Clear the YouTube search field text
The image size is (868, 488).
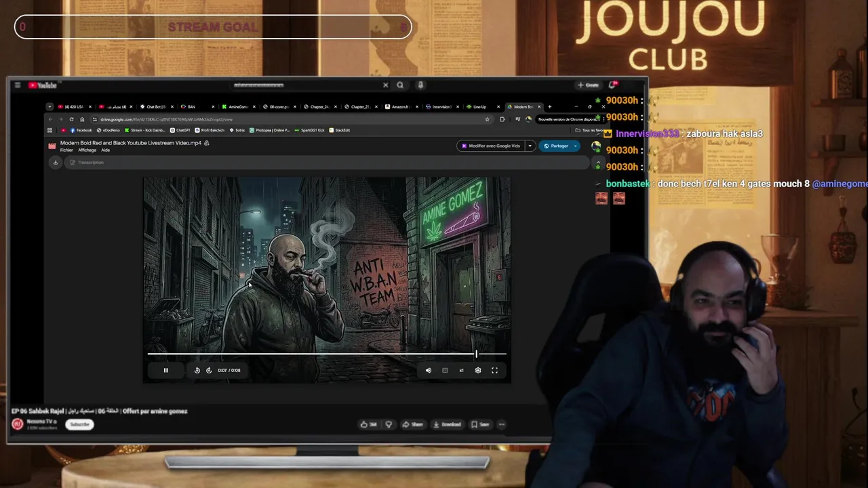pyautogui.click(x=386, y=85)
